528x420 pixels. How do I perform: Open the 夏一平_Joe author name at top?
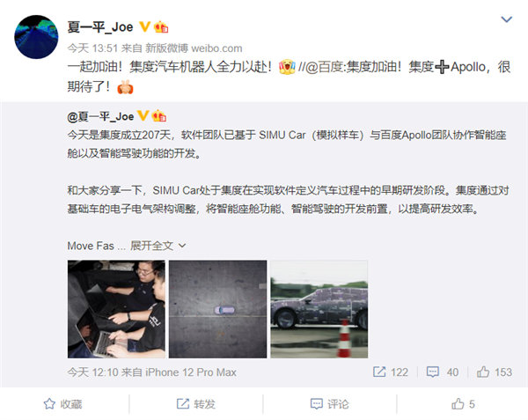[x=100, y=27]
